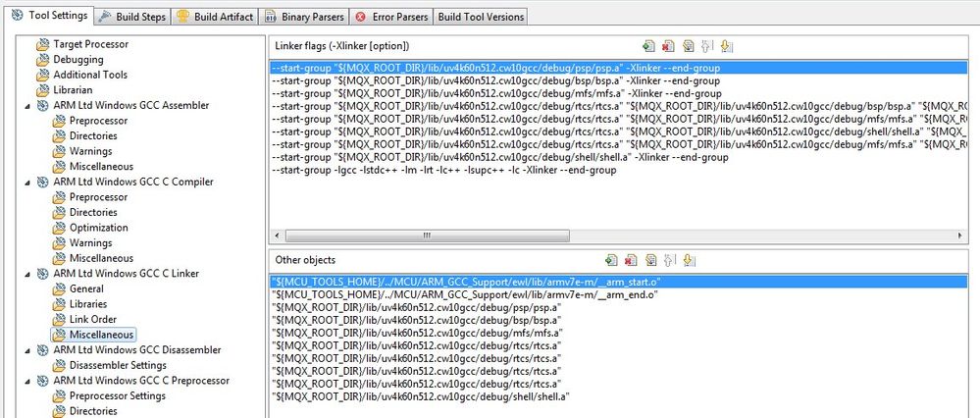Open Preprocessor under GCC Assembler
This screenshot has width=980, height=418.
pyautogui.click(x=98, y=121)
